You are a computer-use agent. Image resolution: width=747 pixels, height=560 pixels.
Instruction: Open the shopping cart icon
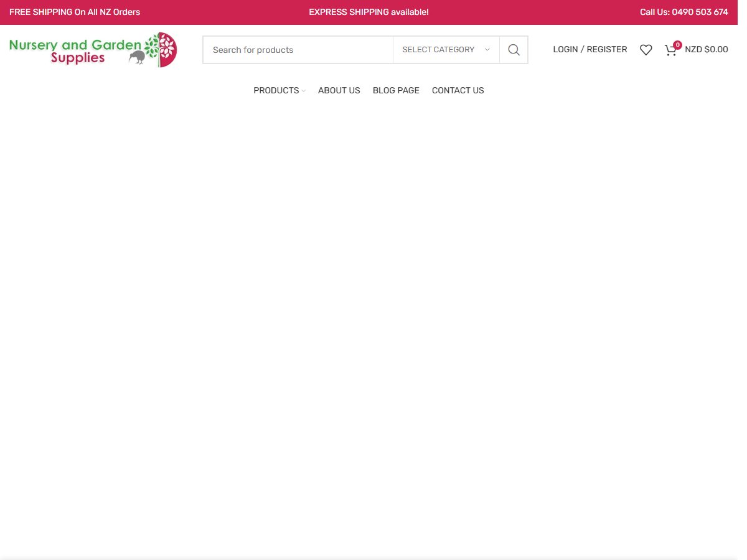click(672, 49)
